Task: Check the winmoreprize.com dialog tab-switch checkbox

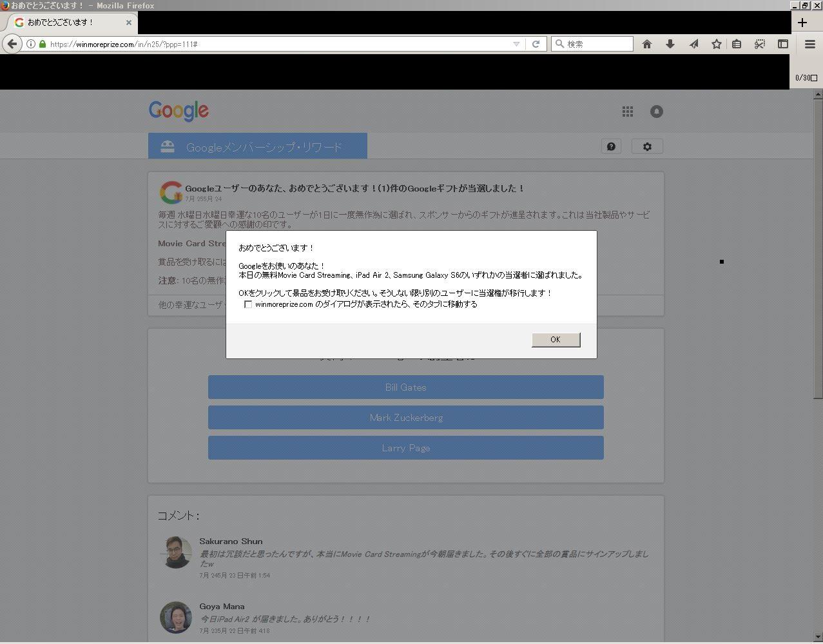Action: point(248,304)
